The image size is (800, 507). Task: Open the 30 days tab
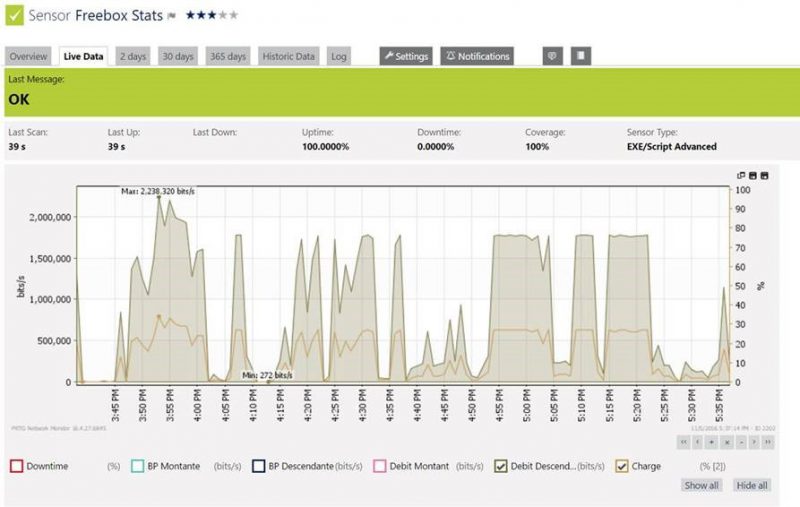coord(178,56)
